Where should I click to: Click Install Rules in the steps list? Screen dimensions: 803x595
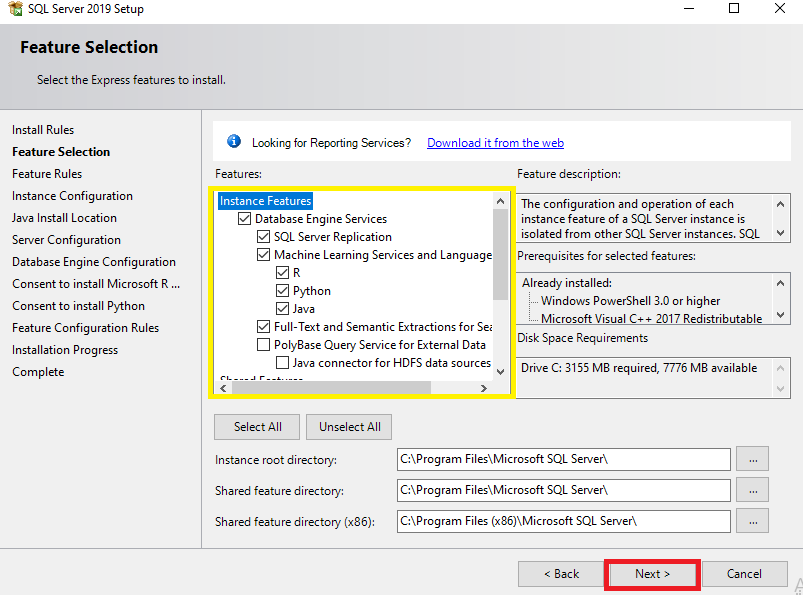coord(43,130)
